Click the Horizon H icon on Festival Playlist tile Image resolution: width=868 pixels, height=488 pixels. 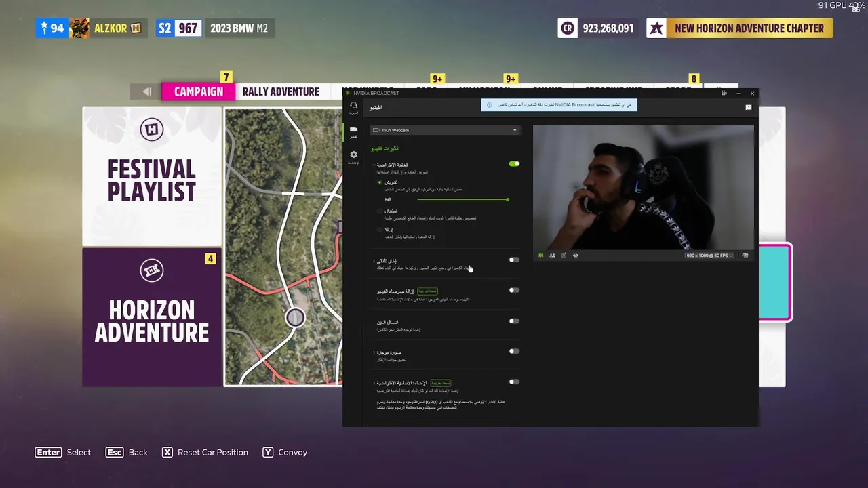pos(152,129)
